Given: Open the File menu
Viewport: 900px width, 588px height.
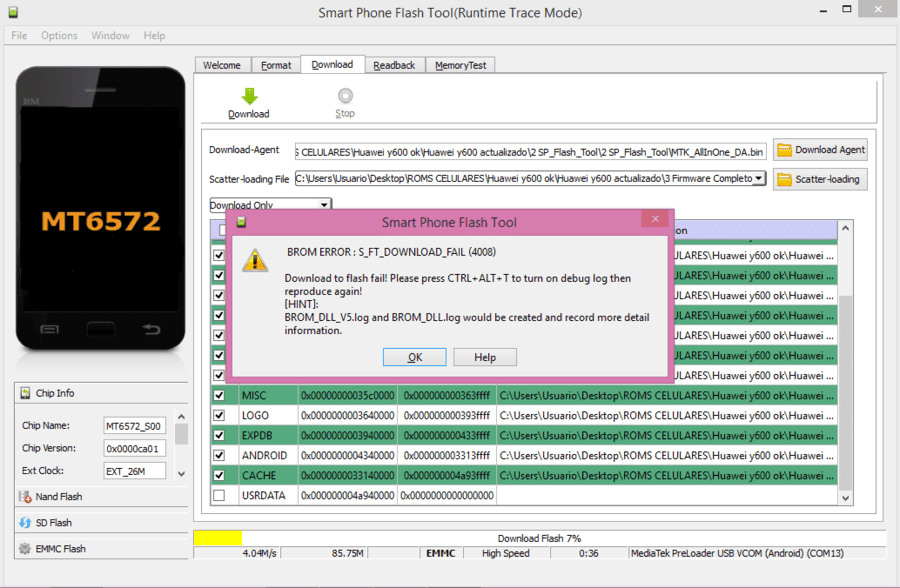Looking at the screenshot, I should tap(19, 36).
